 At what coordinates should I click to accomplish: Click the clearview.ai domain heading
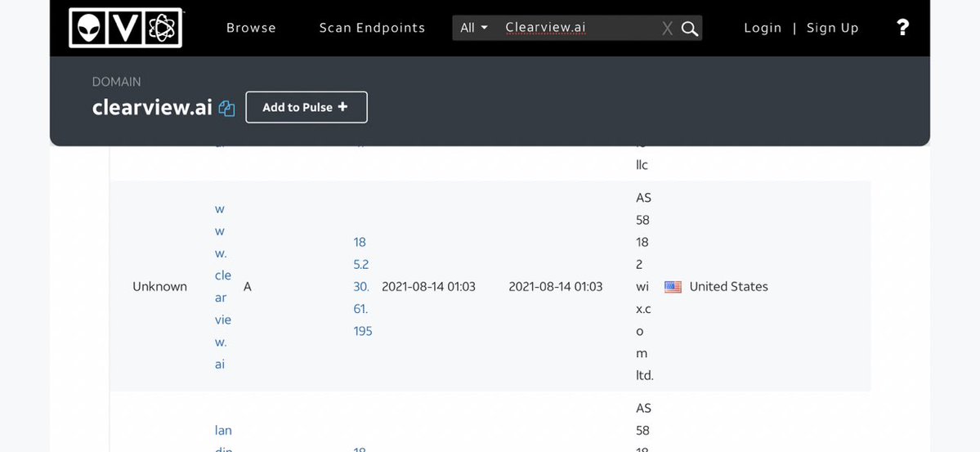[x=152, y=107]
